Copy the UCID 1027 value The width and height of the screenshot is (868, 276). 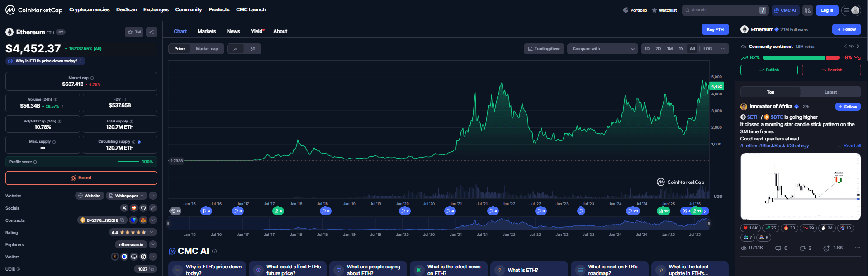152,269
